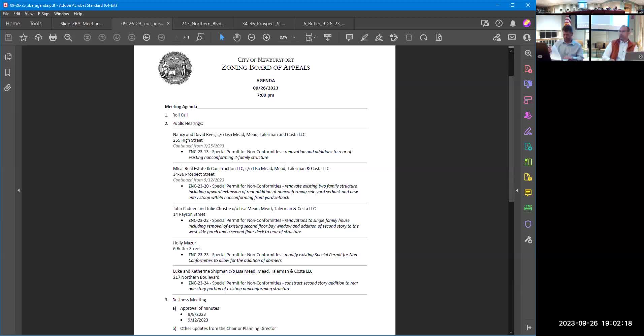Viewport: 644px width, 336px height.
Task: Open the Create PDF tool in right pane
Action: [528, 69]
